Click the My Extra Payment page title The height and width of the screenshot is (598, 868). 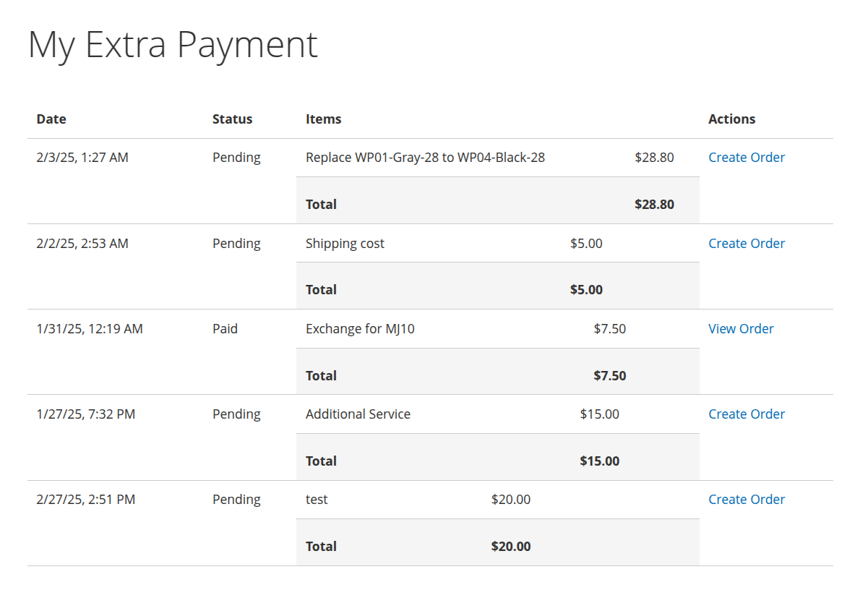click(172, 45)
